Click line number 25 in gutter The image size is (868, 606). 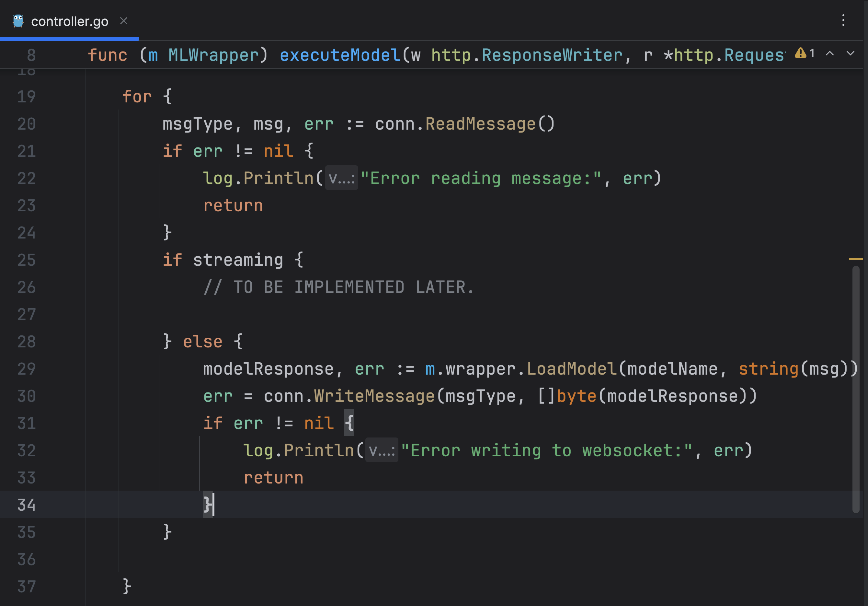[27, 260]
